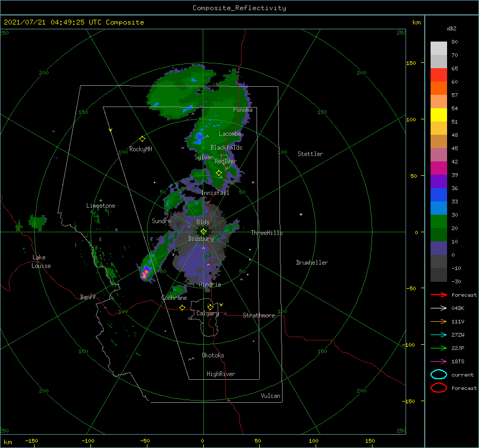
Task: Click the Lake Louise label
Action: (x=41, y=262)
